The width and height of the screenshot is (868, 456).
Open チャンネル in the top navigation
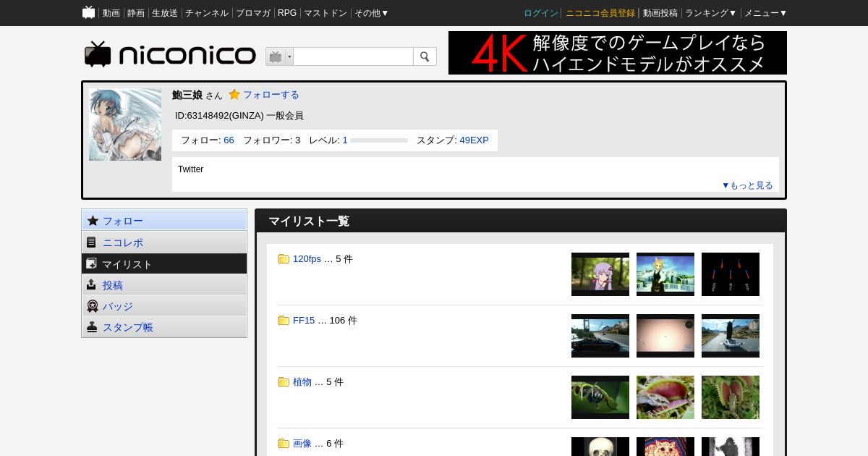[x=207, y=13]
